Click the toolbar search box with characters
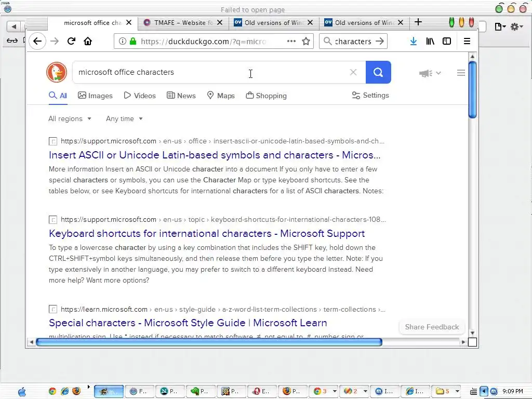 click(x=353, y=42)
